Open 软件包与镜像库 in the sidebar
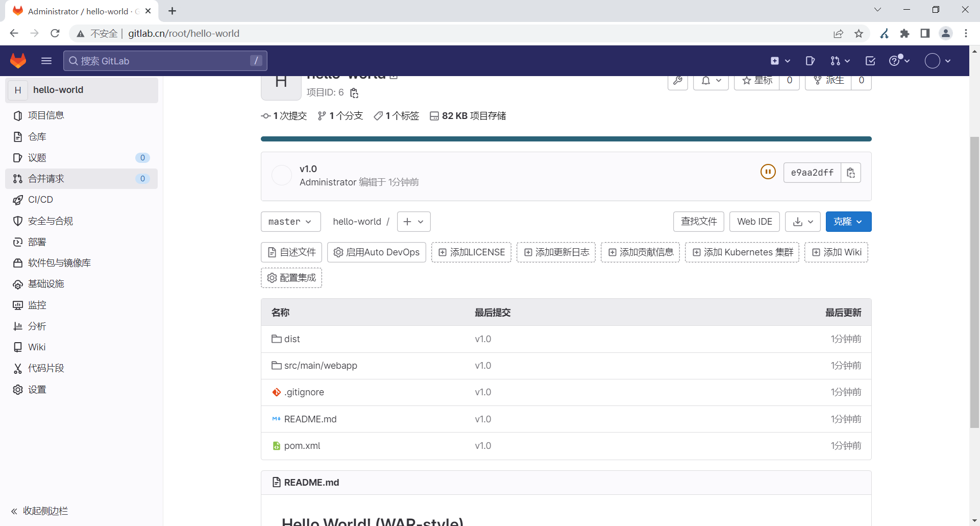This screenshot has height=526, width=980. click(x=82, y=263)
